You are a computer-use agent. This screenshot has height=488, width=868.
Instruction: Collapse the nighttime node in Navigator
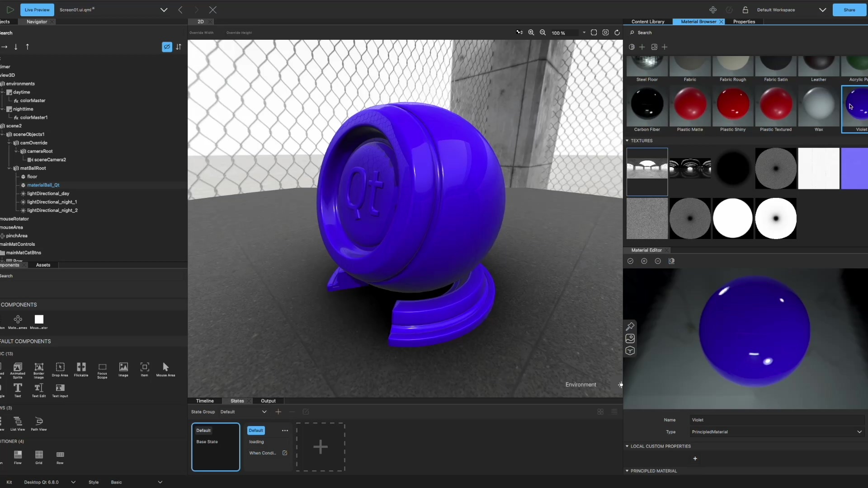point(2,109)
